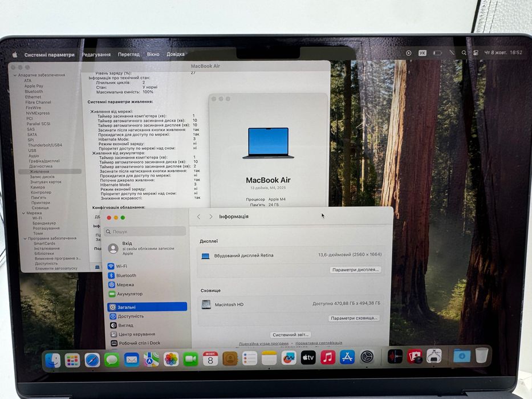Open Launchpad in the Dock

72,360
